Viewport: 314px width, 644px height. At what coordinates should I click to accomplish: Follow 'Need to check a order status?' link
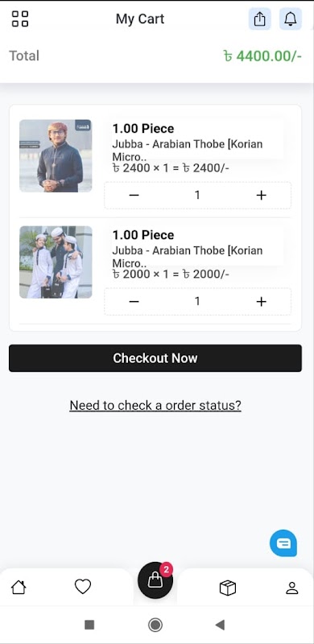[x=155, y=406]
